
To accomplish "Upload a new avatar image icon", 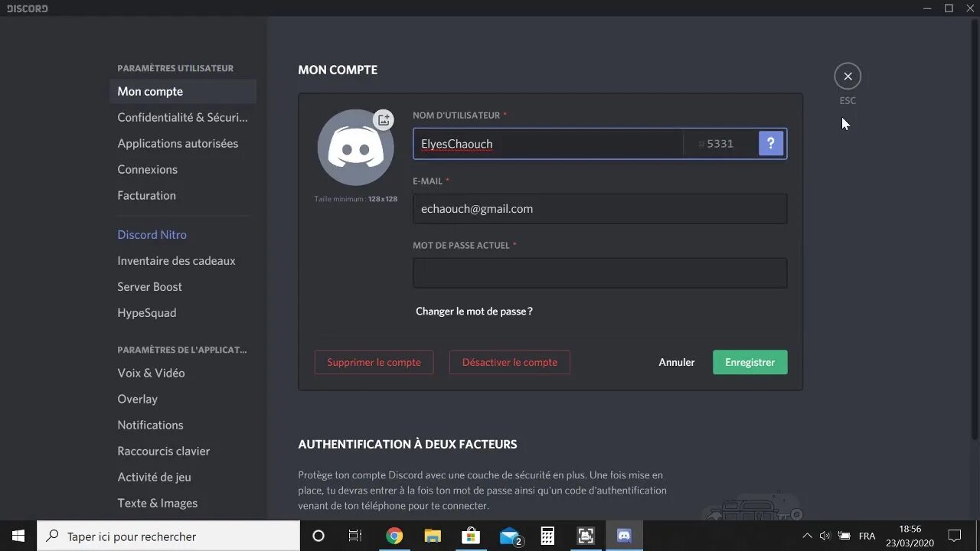I will click(384, 119).
